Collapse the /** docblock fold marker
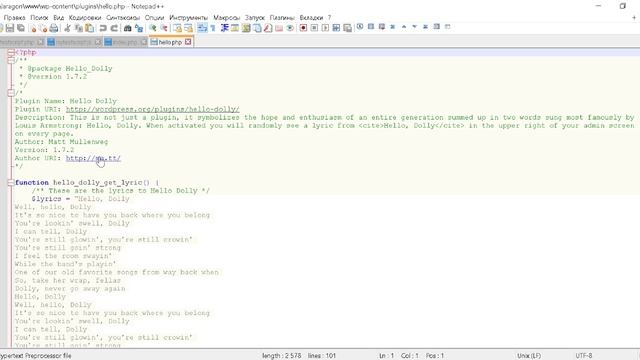 (11, 60)
